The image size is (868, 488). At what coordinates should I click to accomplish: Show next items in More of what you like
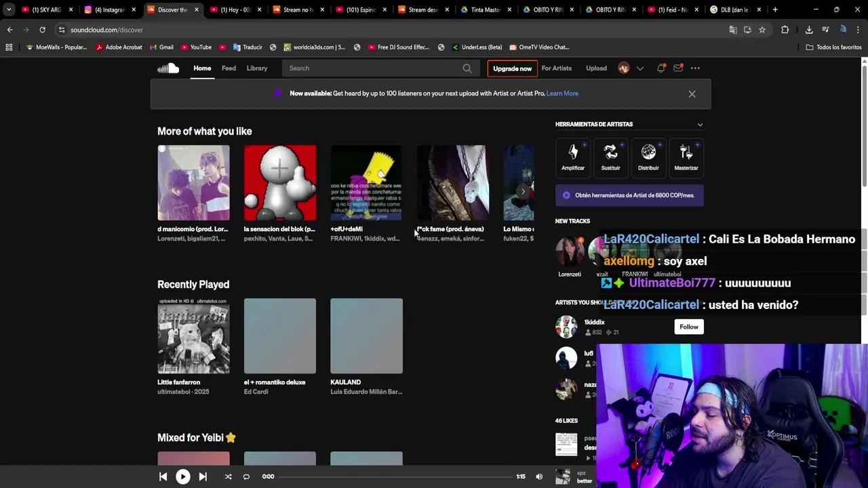point(523,192)
